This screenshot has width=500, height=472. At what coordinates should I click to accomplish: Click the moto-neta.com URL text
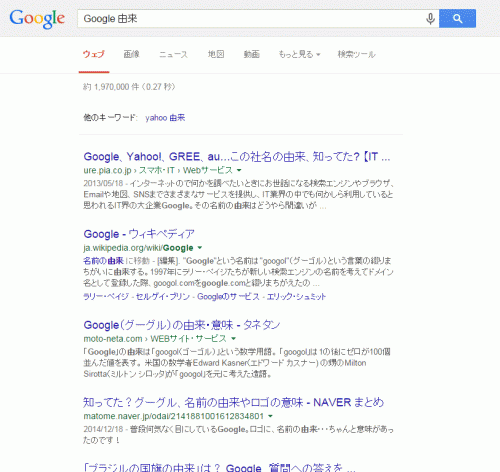[x=155, y=339]
